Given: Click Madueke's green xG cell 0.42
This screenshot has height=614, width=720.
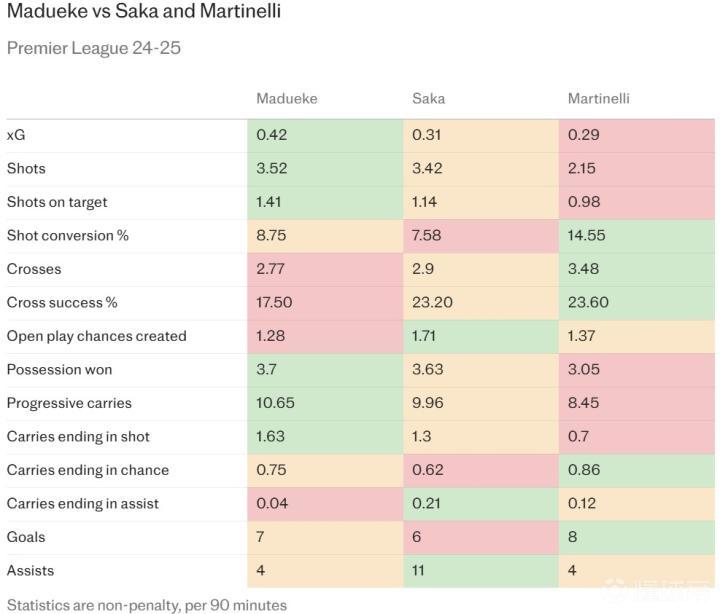Looking at the screenshot, I should [325, 135].
